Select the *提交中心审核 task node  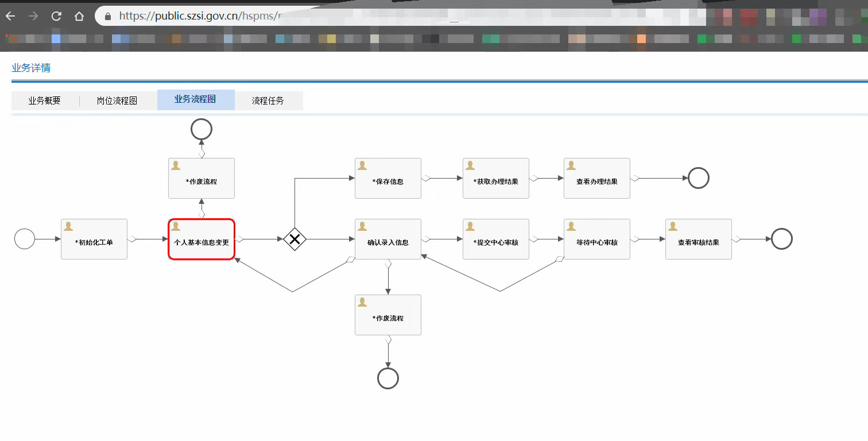point(496,239)
